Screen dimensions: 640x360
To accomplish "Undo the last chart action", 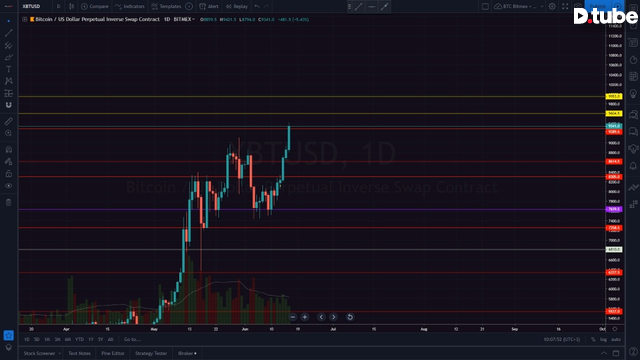I will point(257,6).
